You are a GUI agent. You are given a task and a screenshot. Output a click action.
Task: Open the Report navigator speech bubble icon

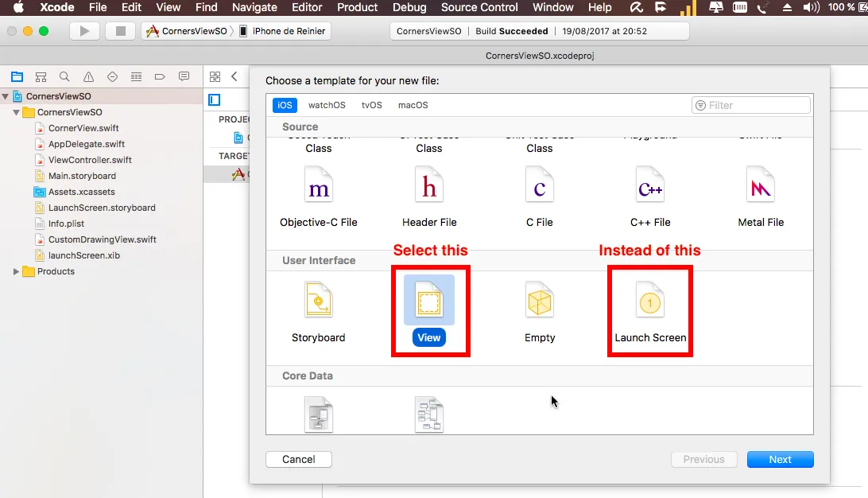pyautogui.click(x=184, y=76)
